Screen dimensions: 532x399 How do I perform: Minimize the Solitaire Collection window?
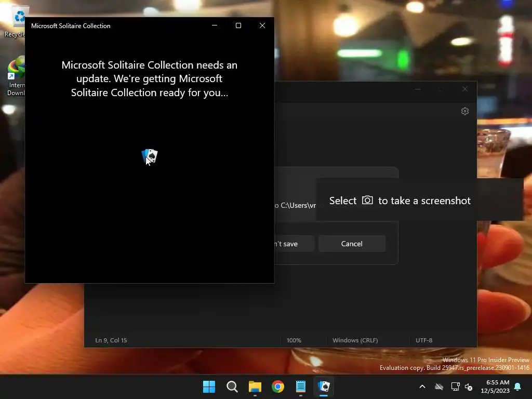(215, 25)
